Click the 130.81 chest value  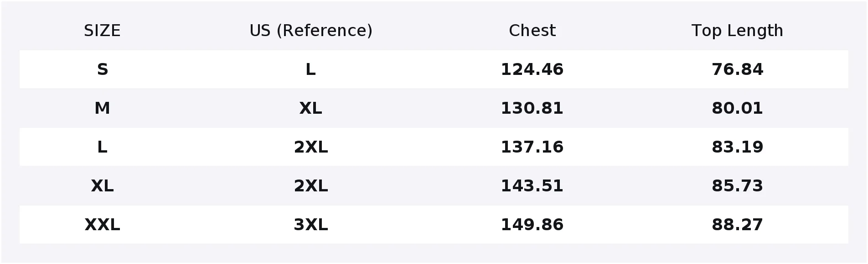click(532, 108)
